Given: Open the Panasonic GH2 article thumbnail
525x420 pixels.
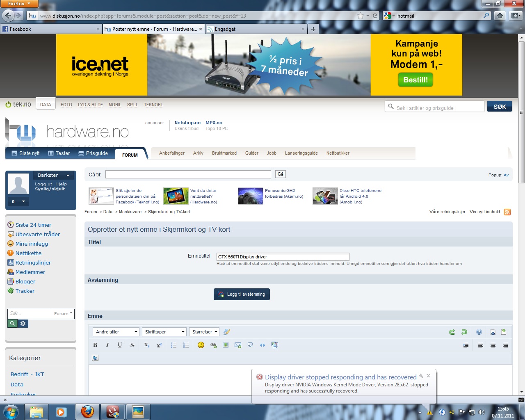Looking at the screenshot, I should click(x=250, y=196).
